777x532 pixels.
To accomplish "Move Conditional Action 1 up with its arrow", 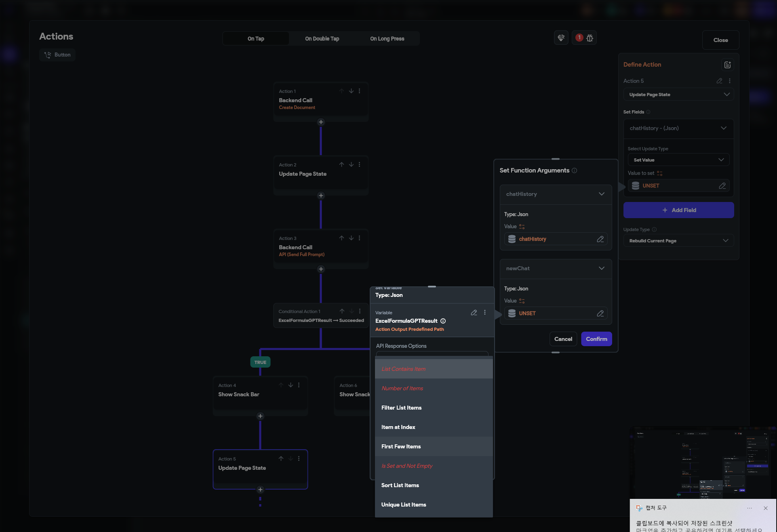I will coord(342,311).
